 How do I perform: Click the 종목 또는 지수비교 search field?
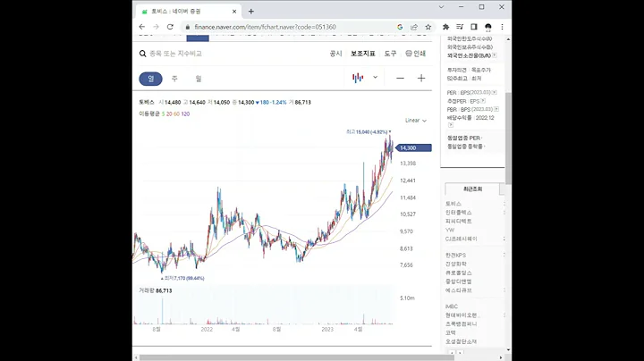tap(176, 54)
